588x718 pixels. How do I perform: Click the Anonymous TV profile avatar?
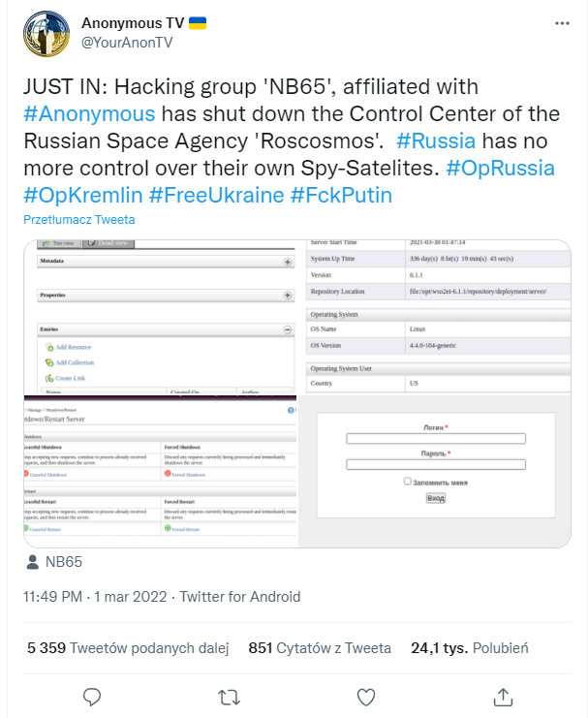(x=46, y=35)
